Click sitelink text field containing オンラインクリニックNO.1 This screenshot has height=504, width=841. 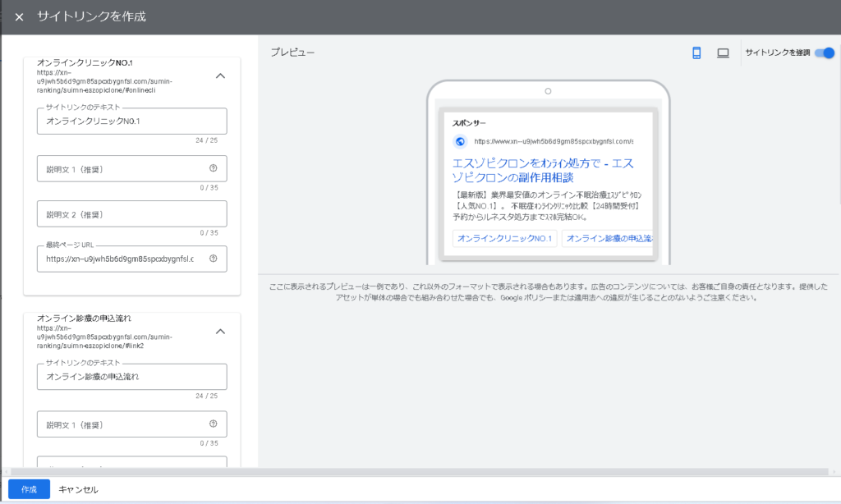coord(132,121)
